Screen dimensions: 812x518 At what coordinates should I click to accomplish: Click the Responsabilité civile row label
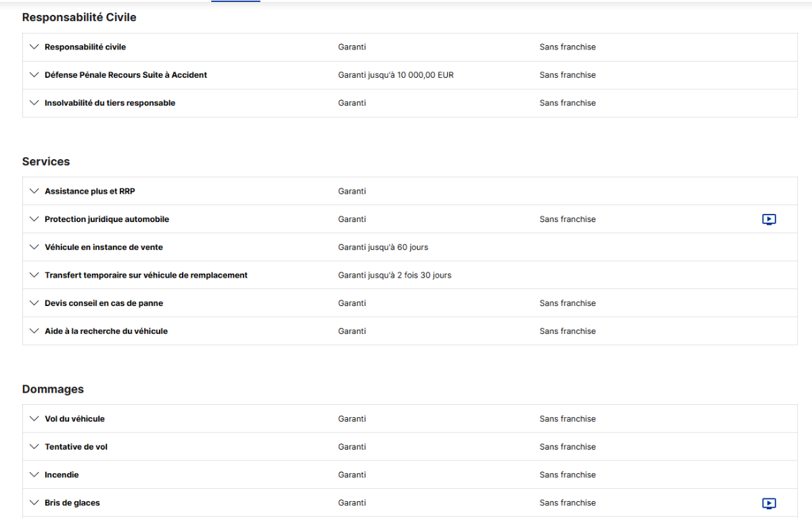[85, 47]
